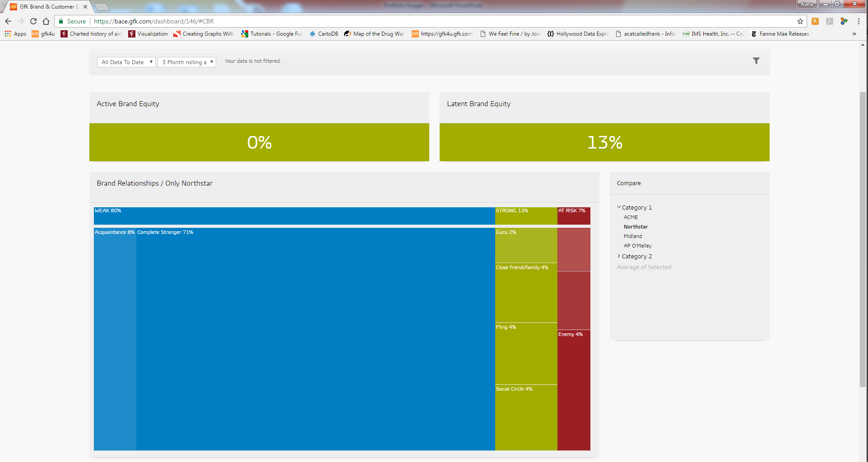Open the All Data To Date dropdown
Viewport: 868px width, 462px height.
126,62
